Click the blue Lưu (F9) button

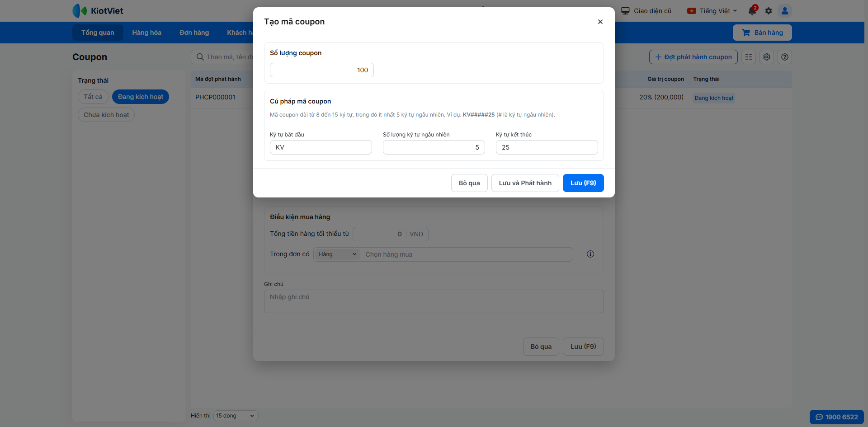click(583, 183)
